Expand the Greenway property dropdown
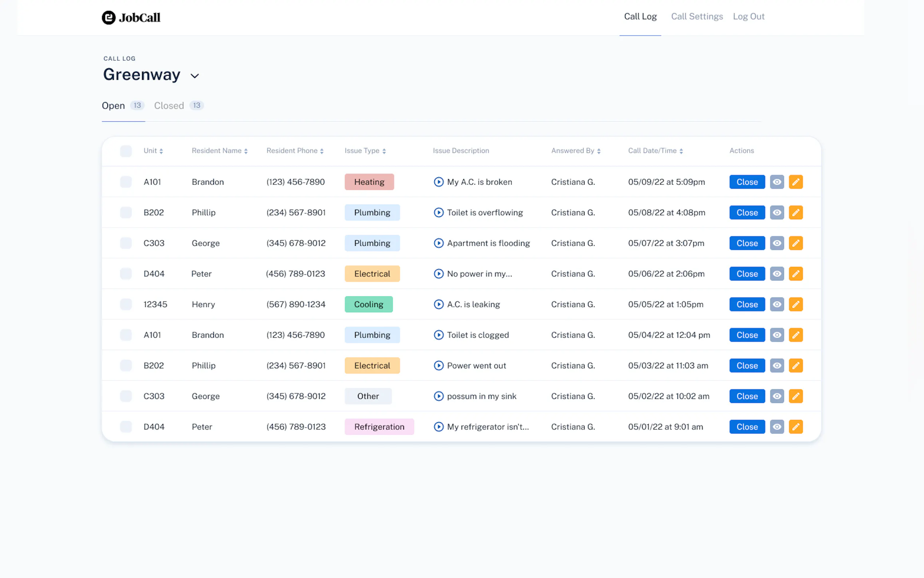 [x=195, y=76]
